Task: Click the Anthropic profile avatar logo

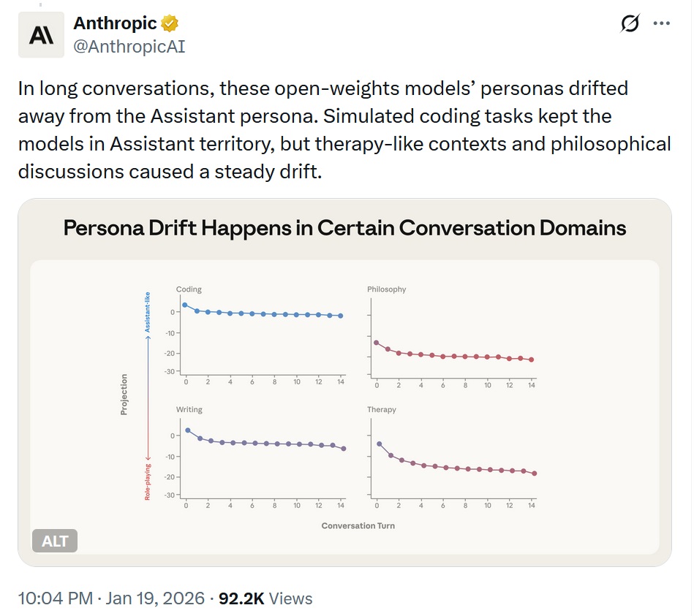Action: 41,35
